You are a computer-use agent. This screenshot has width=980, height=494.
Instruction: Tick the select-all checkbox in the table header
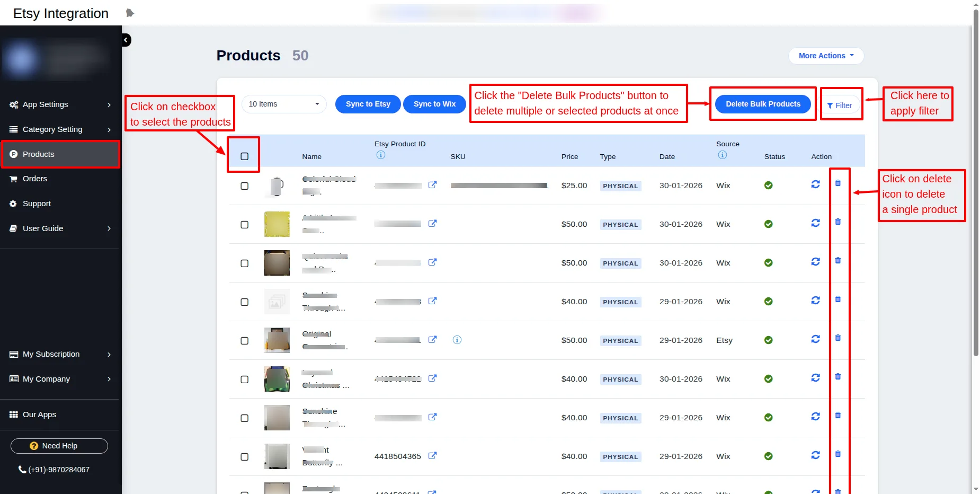244,156
